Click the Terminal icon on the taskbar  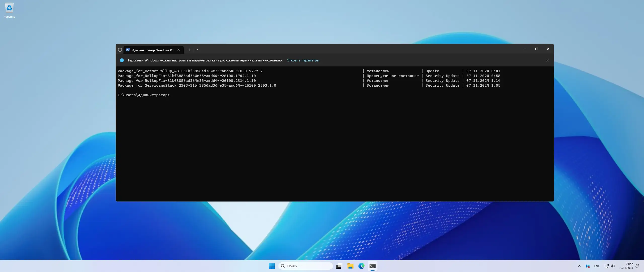373,266
